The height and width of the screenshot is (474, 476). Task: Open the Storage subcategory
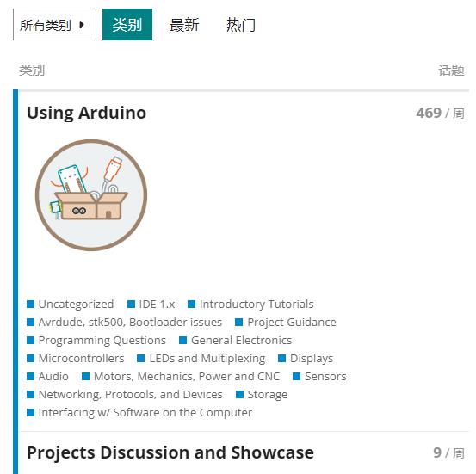coord(268,395)
